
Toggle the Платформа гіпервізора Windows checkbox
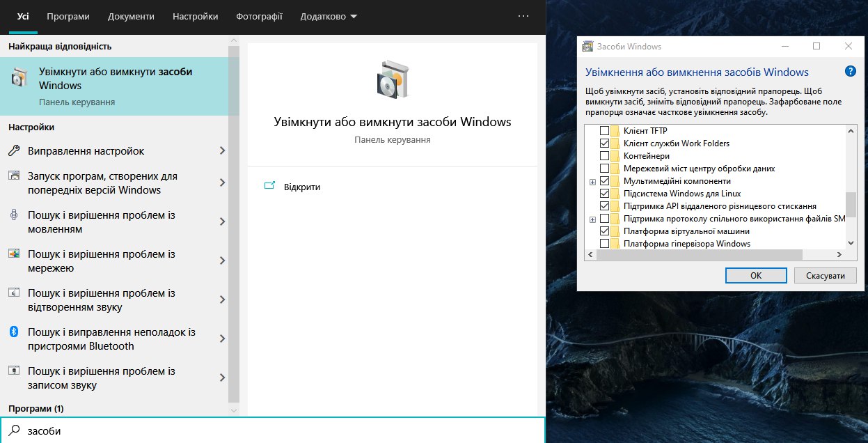point(604,244)
